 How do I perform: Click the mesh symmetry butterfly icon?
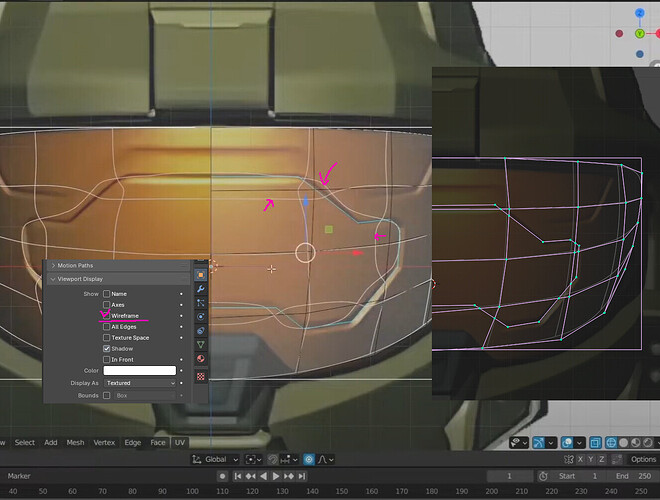[569, 459]
